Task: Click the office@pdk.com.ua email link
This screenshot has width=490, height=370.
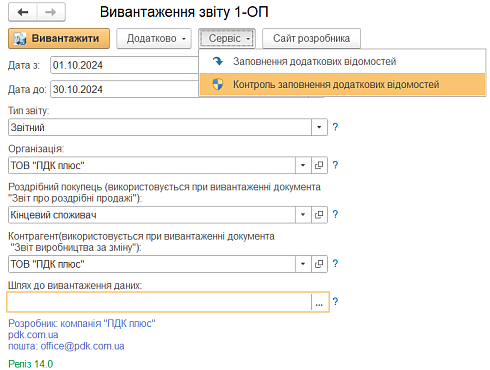Action: tap(82, 346)
